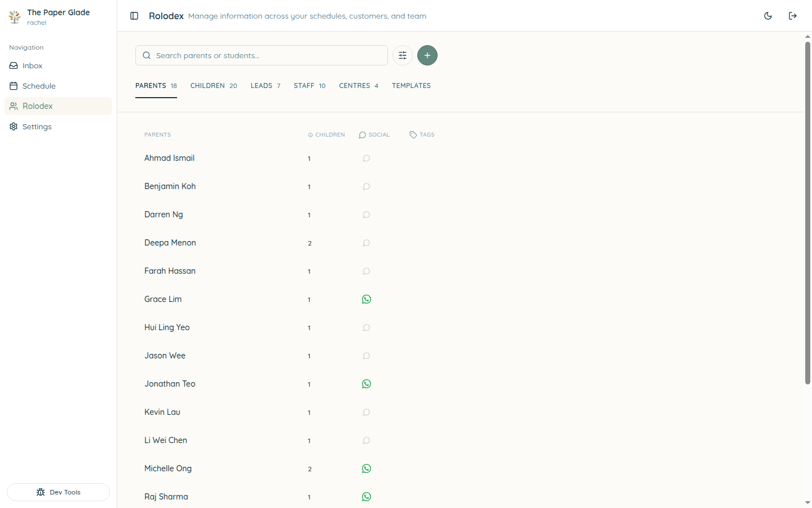Click the vertical scrollbar down arrow
Image resolution: width=812 pixels, height=508 pixels.
[x=807, y=502]
